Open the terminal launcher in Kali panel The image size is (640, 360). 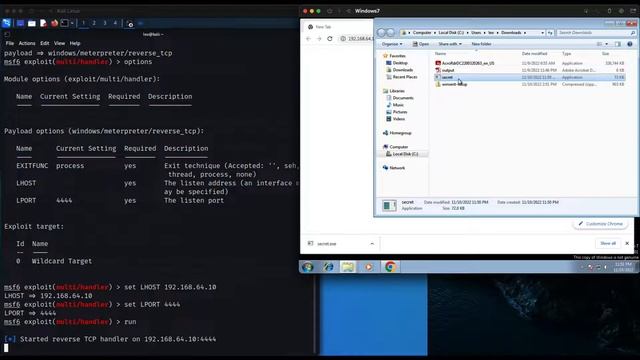(x=64, y=23)
